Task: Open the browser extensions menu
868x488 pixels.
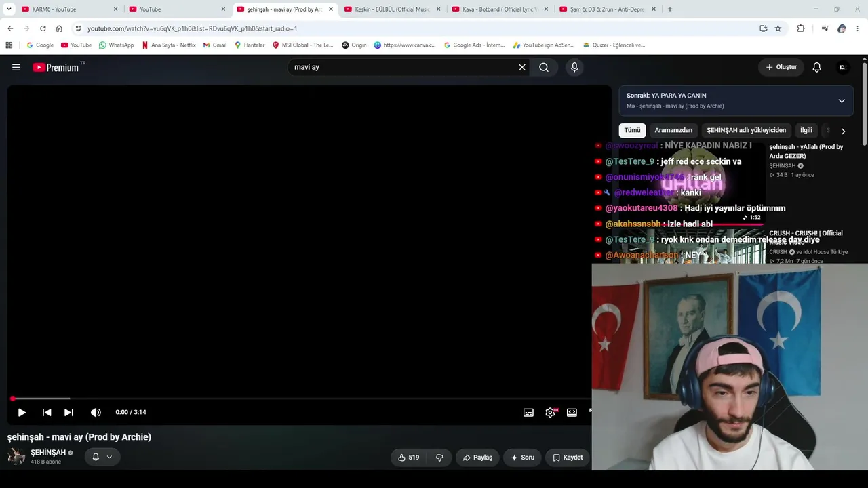Action: [x=801, y=28]
